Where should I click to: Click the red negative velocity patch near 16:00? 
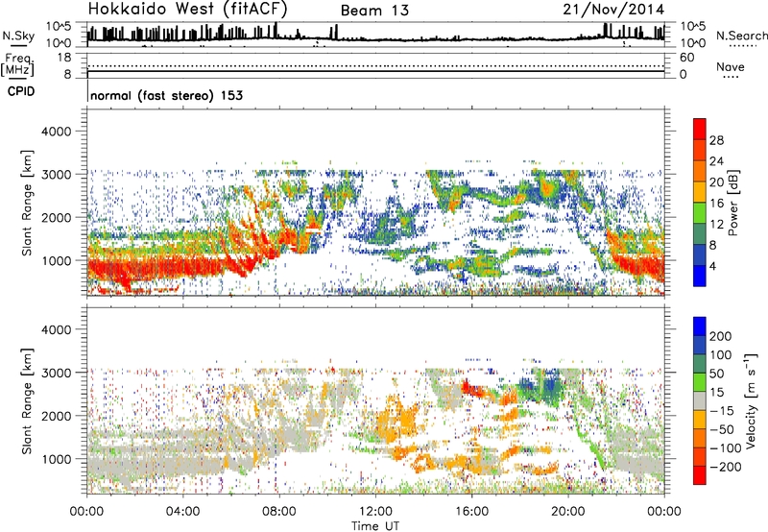click(471, 390)
